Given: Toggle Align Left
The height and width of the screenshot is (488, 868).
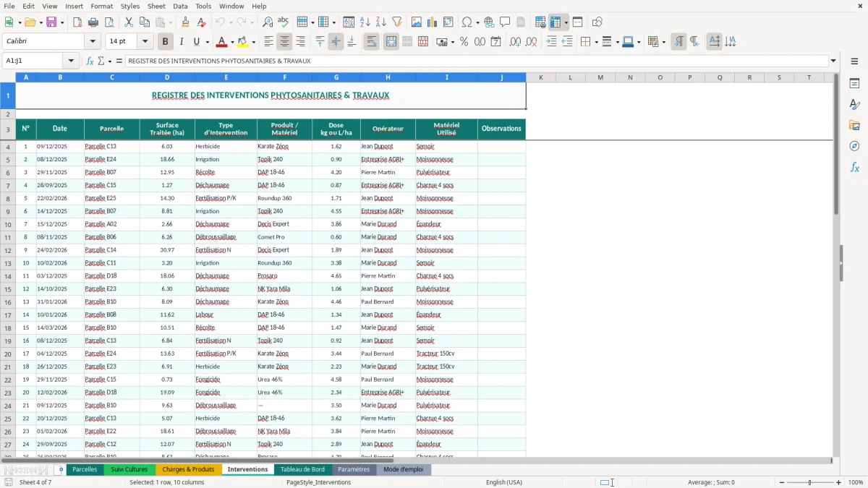Looking at the screenshot, I should click(268, 42).
